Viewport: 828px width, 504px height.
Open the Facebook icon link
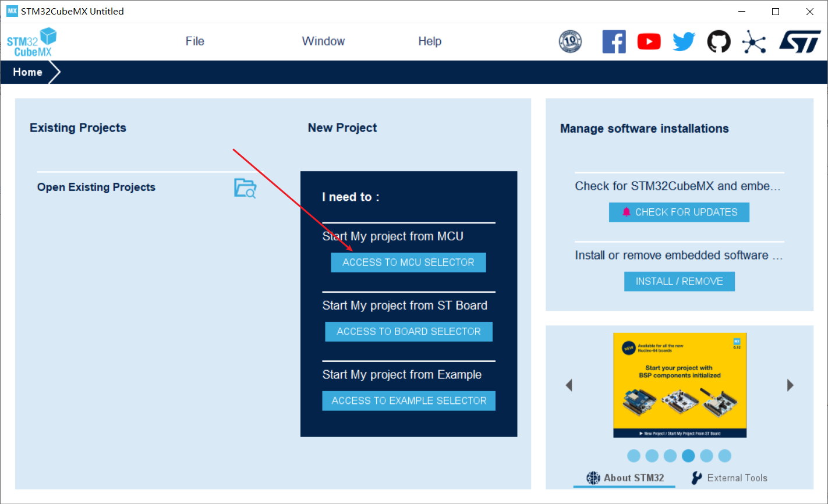[x=614, y=42]
